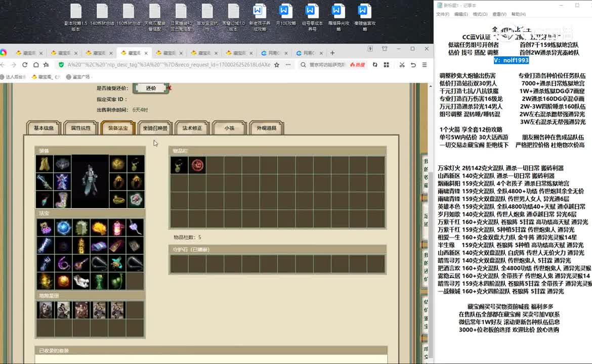Click the search magnifier icon in the browser
Viewport: 592px width, 364px height.
point(303,65)
